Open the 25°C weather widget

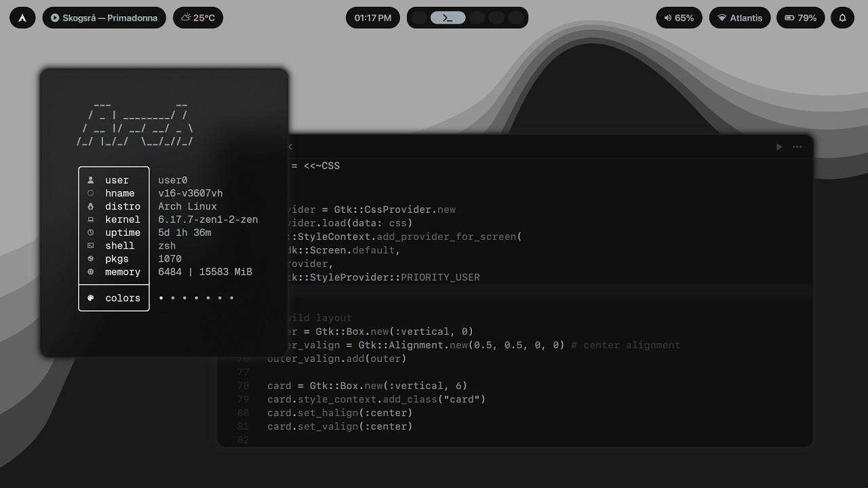pos(198,18)
